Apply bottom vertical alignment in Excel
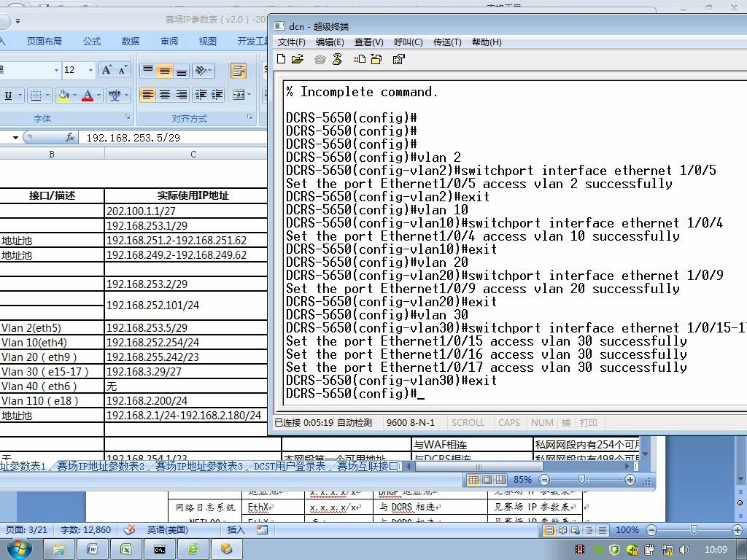Image resolution: width=747 pixels, height=560 pixels. 182,71
